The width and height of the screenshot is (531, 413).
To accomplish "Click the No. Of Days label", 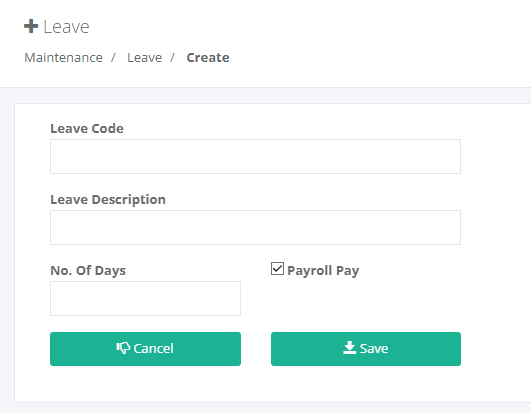I will [x=88, y=270].
